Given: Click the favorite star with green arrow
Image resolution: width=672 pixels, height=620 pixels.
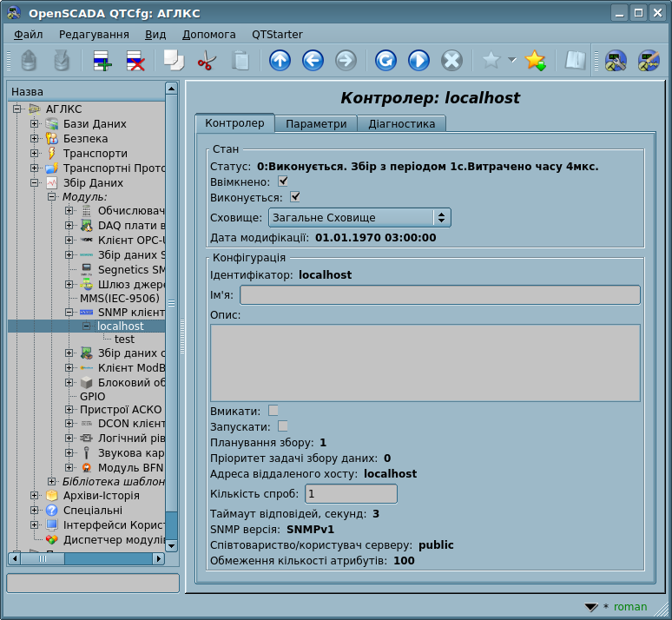Looking at the screenshot, I should pos(535,61).
